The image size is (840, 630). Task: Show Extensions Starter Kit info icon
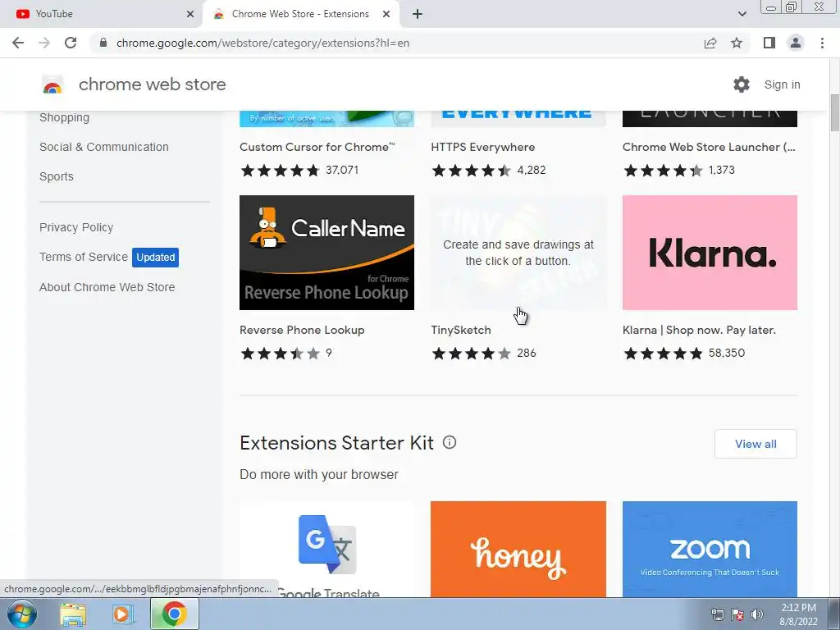(450, 442)
